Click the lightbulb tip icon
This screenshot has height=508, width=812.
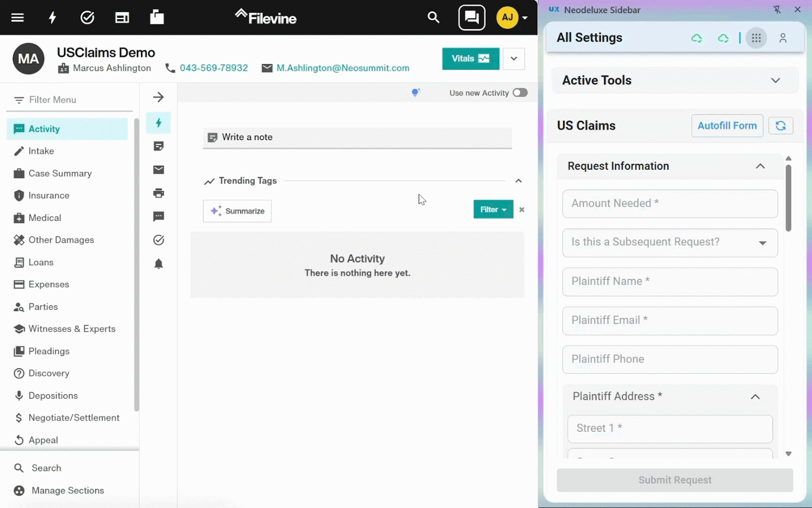click(x=416, y=92)
